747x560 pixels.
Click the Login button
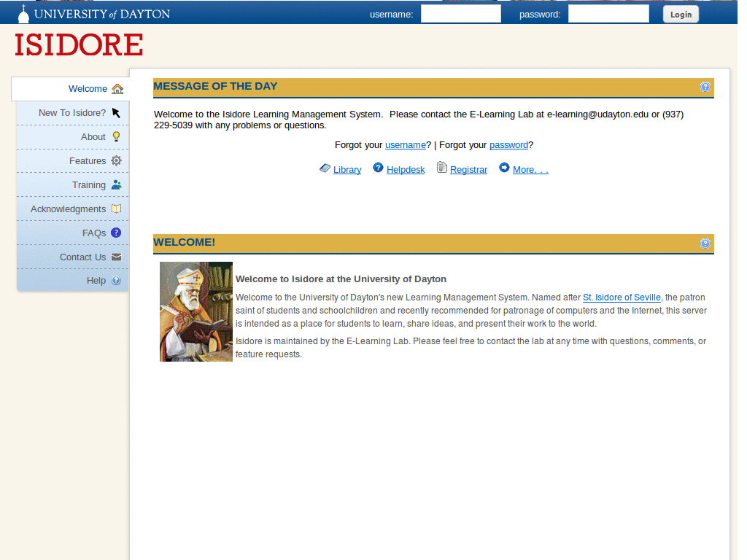click(x=681, y=15)
